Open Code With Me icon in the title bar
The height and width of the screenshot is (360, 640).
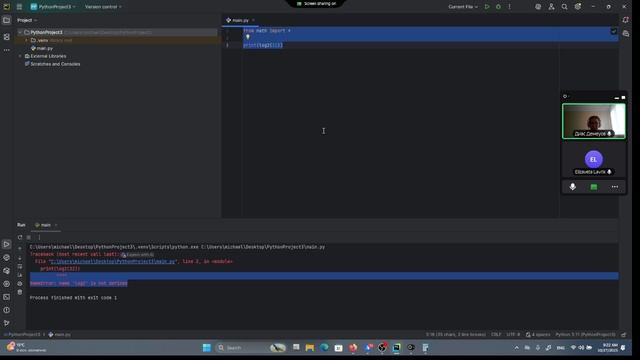pyautogui.click(x=551, y=7)
